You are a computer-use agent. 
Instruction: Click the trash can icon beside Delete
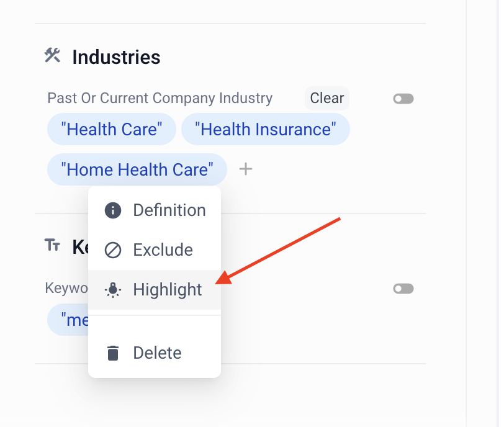click(112, 353)
